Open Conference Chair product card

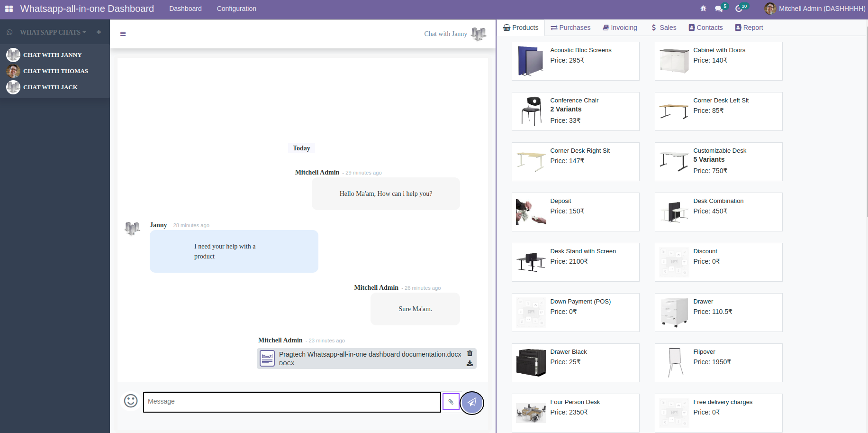pyautogui.click(x=575, y=111)
